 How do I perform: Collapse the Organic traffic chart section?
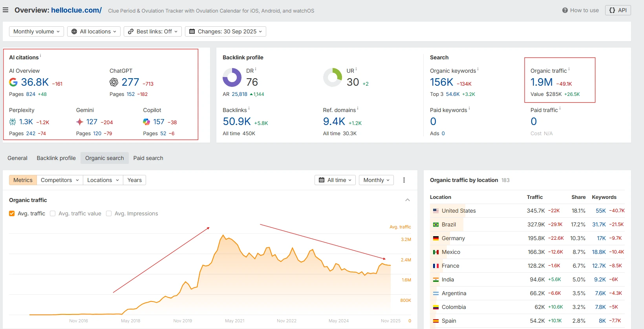pos(408,200)
